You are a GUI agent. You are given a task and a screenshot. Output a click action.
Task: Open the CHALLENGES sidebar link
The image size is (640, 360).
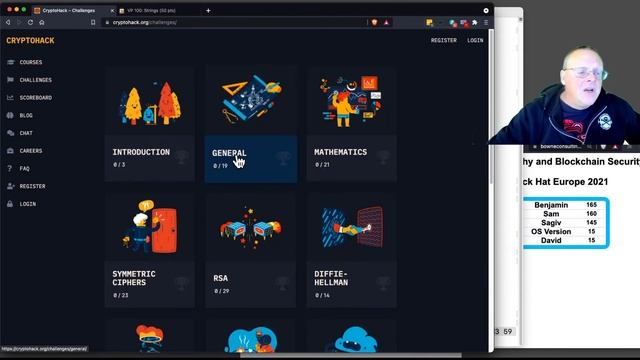click(x=36, y=80)
